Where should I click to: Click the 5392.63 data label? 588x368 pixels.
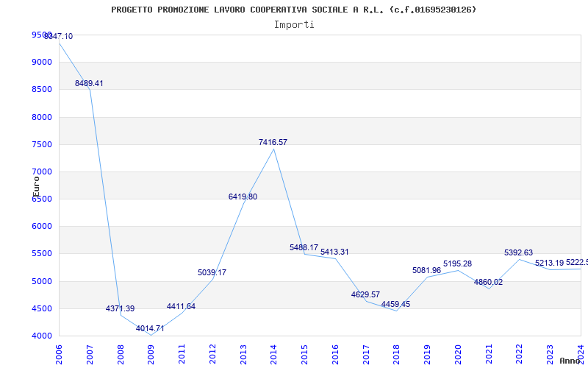[519, 252]
